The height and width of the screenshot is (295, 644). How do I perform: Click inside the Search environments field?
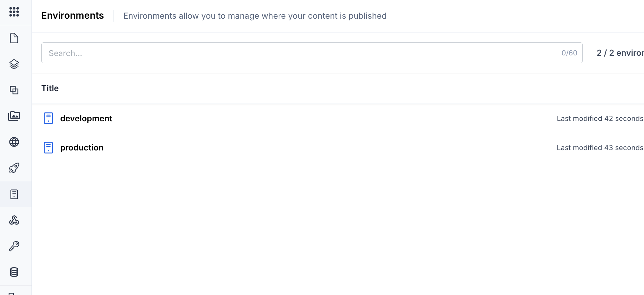(312, 53)
